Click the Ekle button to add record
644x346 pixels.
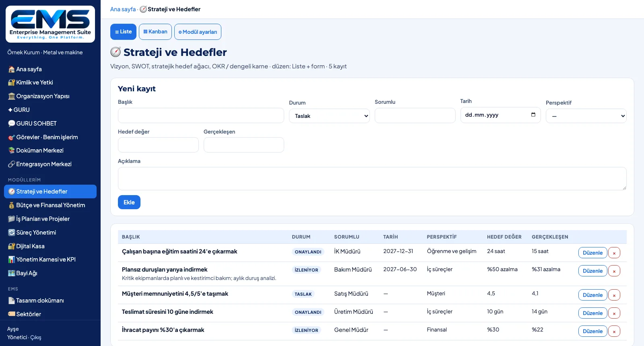[129, 202]
